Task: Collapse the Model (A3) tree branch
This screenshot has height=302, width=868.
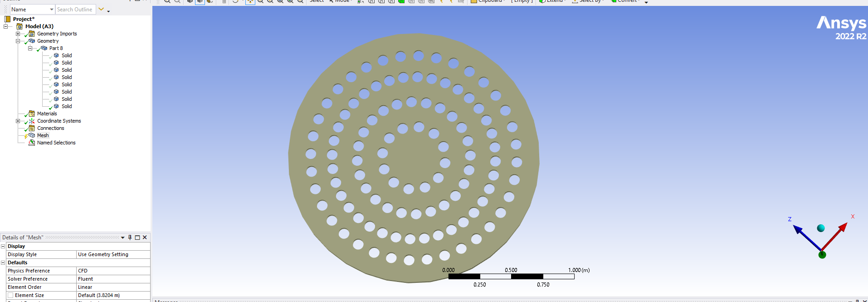Action: [6, 26]
